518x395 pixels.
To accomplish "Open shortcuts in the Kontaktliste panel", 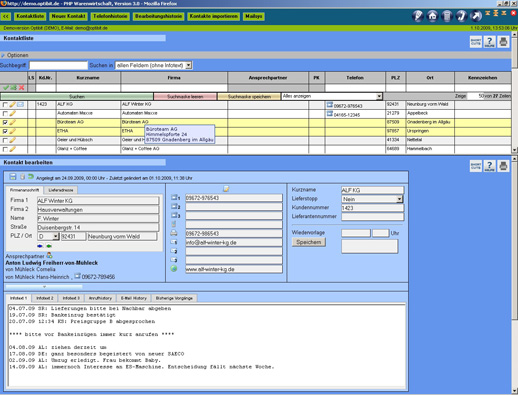I will pos(476,42).
